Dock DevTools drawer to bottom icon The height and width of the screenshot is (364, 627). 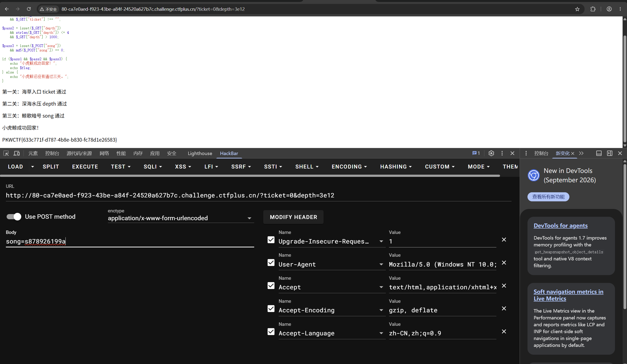(599, 153)
